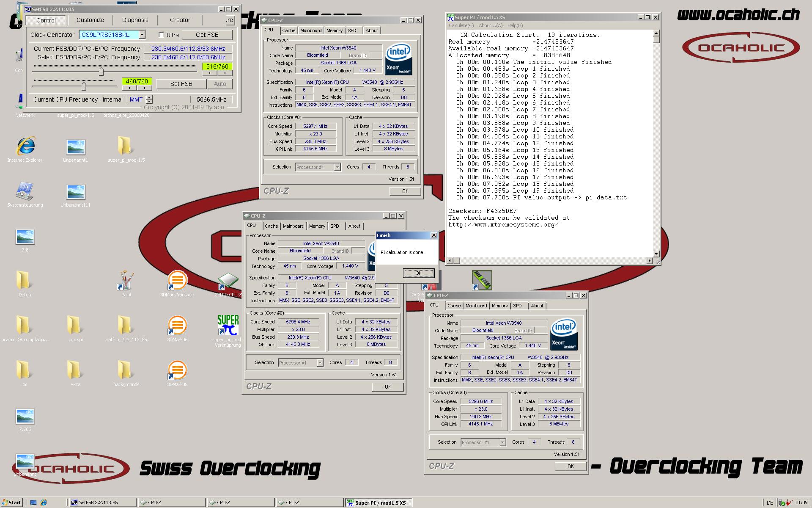
Task: Open the Cache tab in top CPU-Z
Action: [x=288, y=30]
